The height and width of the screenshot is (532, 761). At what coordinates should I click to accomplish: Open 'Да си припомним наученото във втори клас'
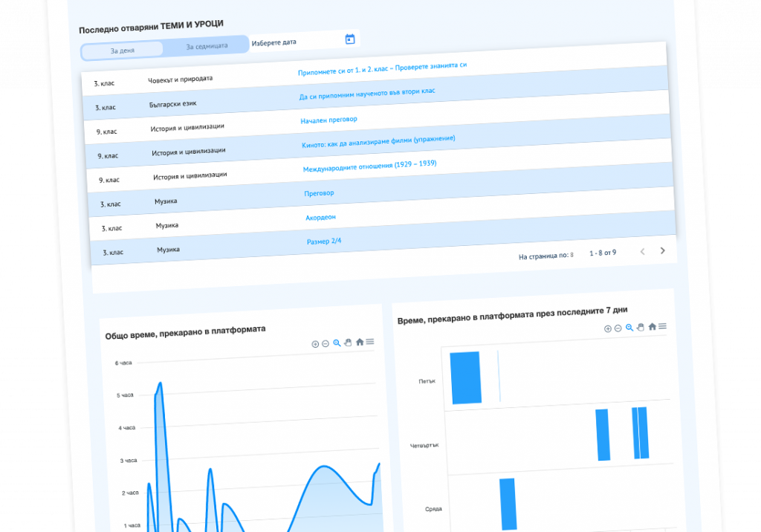(367, 93)
